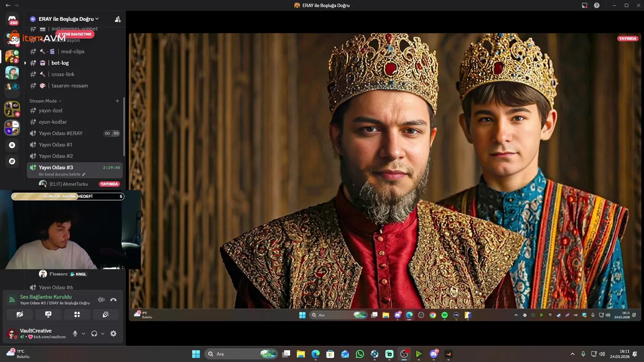The image size is (644, 362).
Task: Open the oyun-kodlar channel
Action: 74,122
